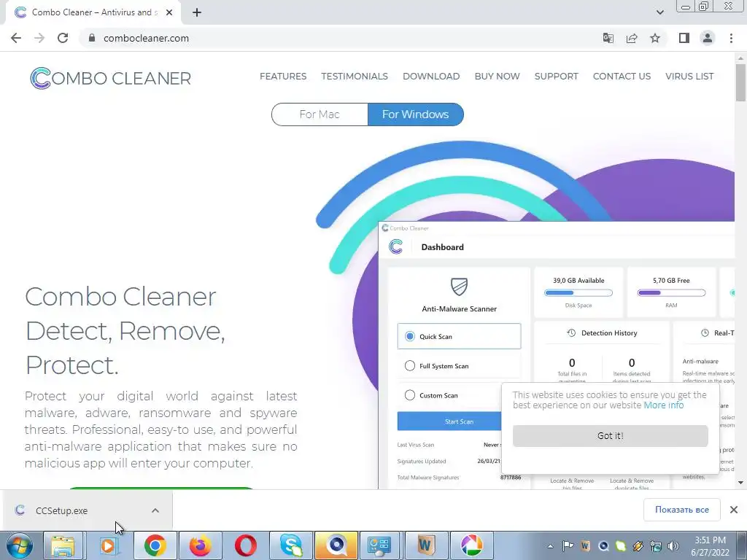
Task: Open the volume speaker tray icon
Action: point(673,546)
